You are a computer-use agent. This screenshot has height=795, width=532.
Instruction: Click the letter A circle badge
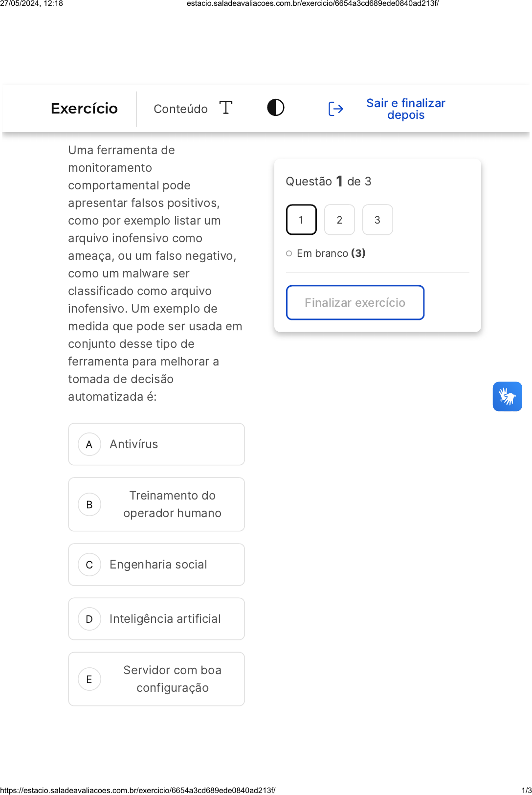click(x=89, y=444)
